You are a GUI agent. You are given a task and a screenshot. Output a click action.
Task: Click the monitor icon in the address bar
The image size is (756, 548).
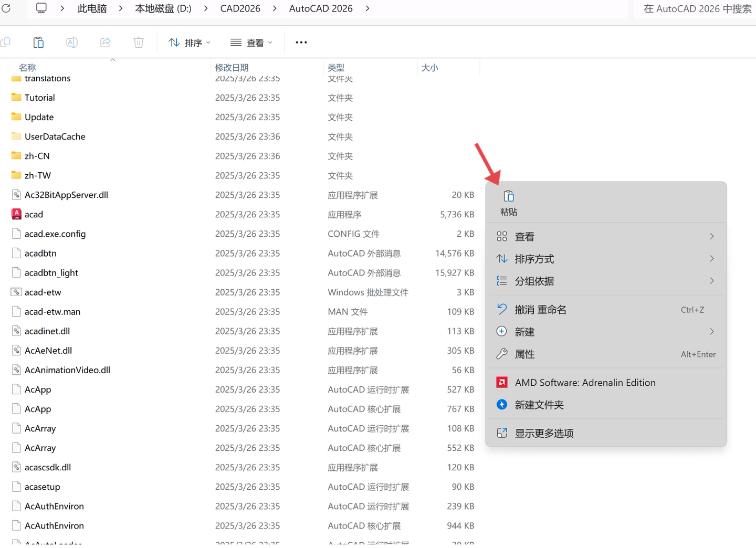pos(41,8)
